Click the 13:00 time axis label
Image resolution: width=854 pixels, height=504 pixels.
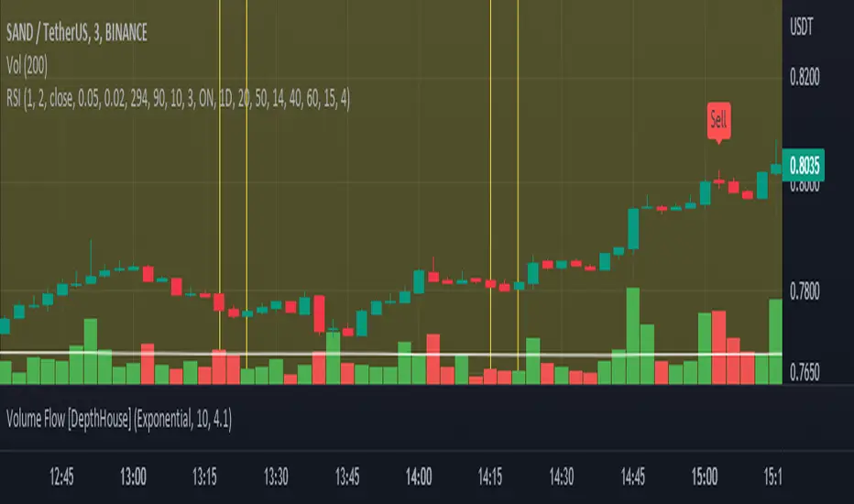pyautogui.click(x=133, y=477)
